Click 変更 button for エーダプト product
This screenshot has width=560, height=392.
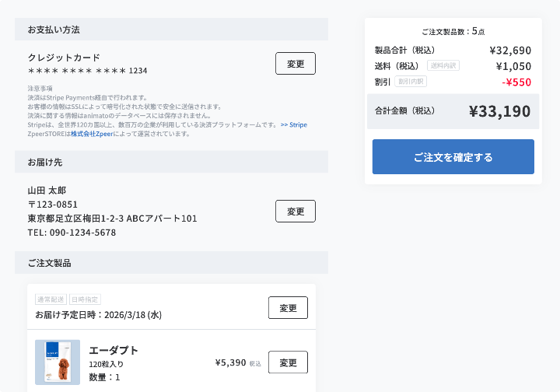[288, 362]
